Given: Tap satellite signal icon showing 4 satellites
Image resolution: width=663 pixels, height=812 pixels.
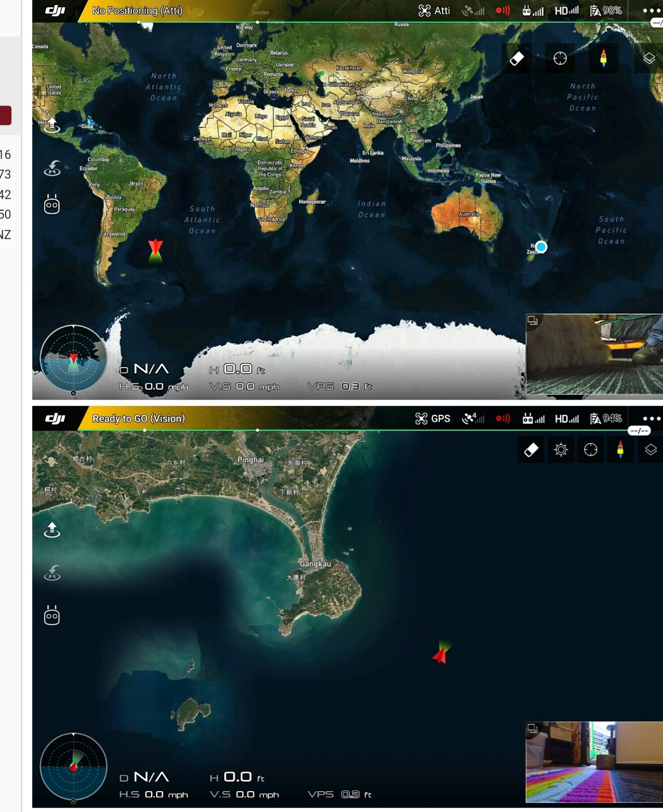Looking at the screenshot, I should (x=473, y=418).
